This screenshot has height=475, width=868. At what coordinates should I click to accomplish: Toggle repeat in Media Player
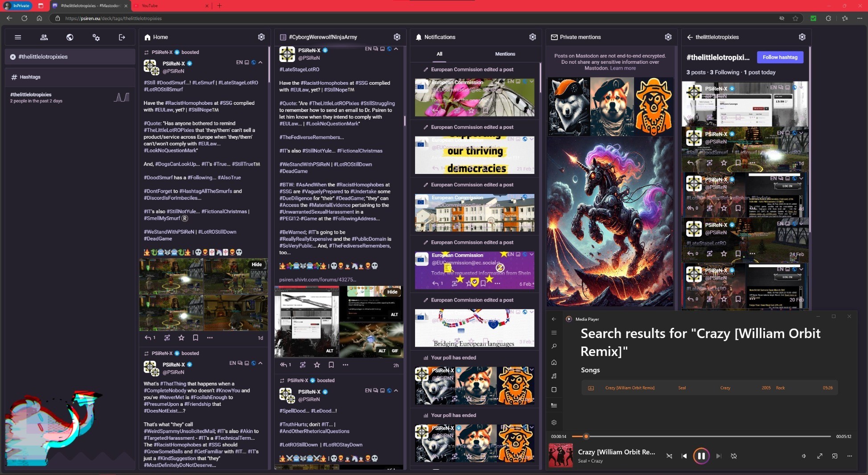pyautogui.click(x=733, y=456)
